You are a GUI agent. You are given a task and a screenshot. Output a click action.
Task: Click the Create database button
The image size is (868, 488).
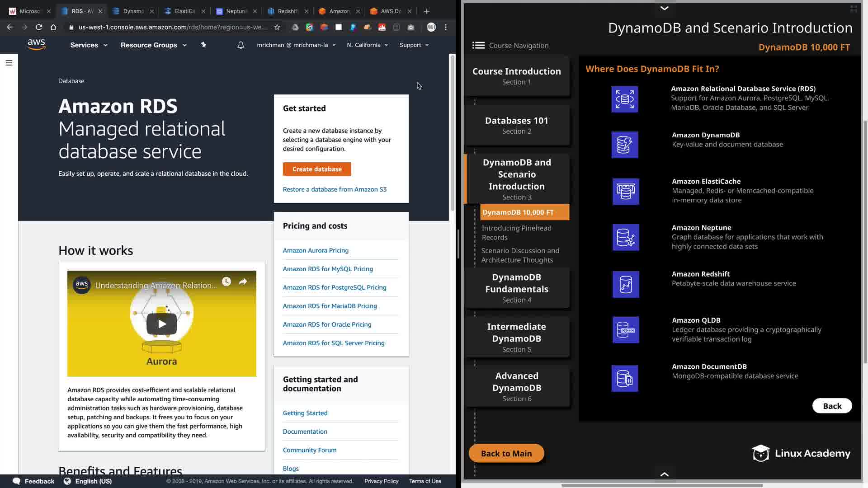[x=317, y=169]
